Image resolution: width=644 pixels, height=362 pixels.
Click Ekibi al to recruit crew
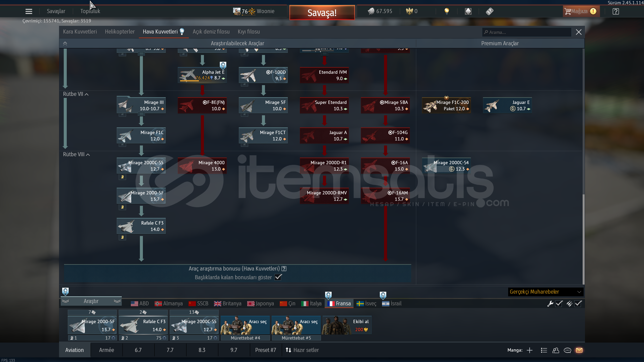tap(347, 325)
